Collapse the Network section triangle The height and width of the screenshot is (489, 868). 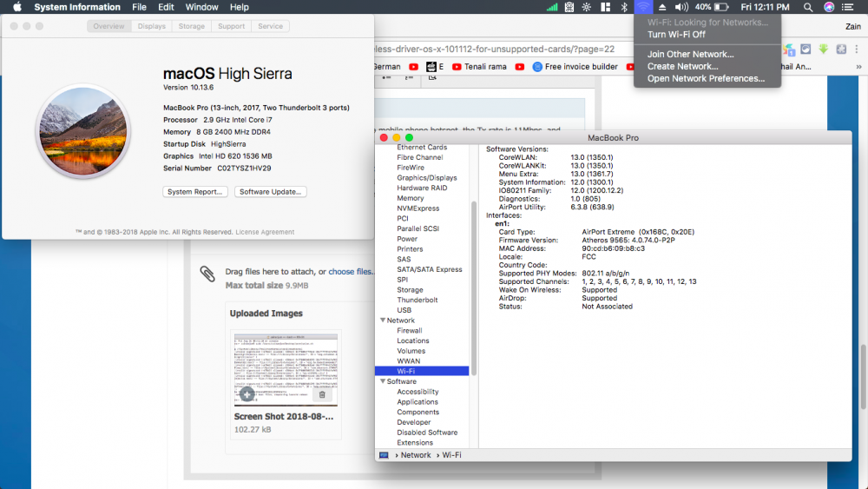click(x=383, y=320)
